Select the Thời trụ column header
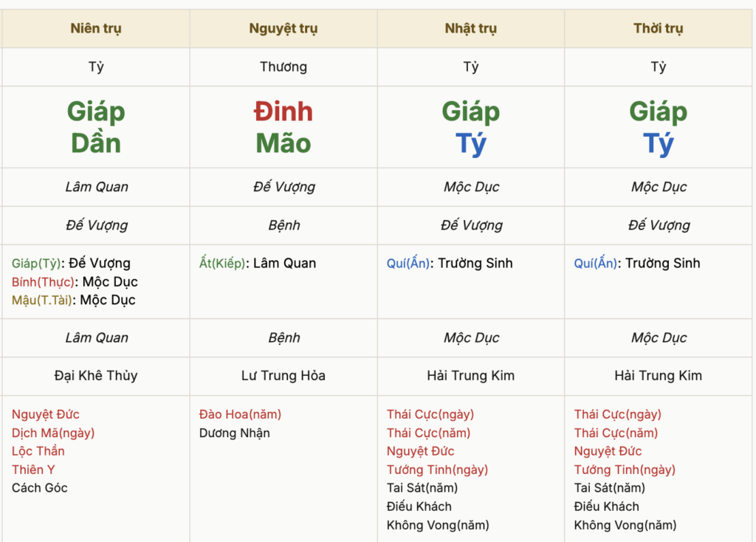This screenshot has height=542, width=756. tap(658, 29)
